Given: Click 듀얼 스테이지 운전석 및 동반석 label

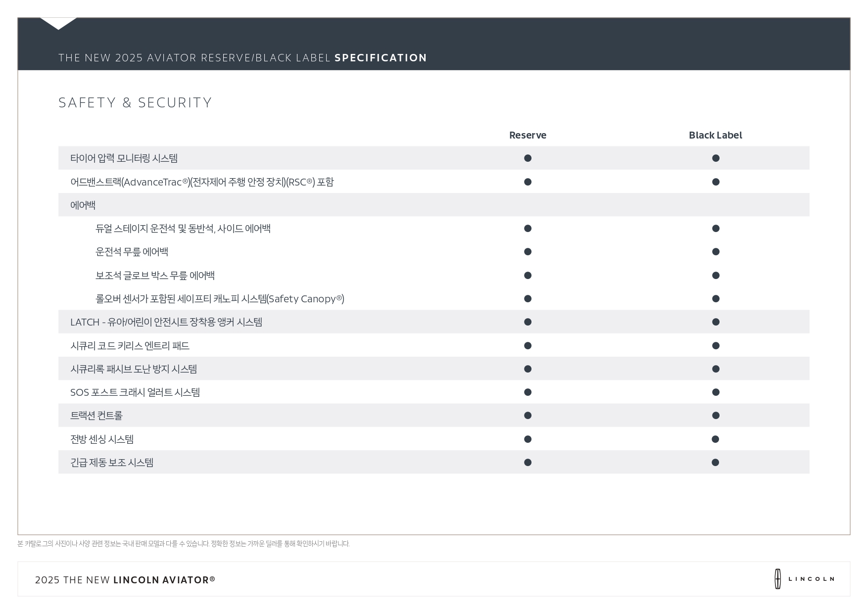Looking at the screenshot, I should (x=183, y=229).
